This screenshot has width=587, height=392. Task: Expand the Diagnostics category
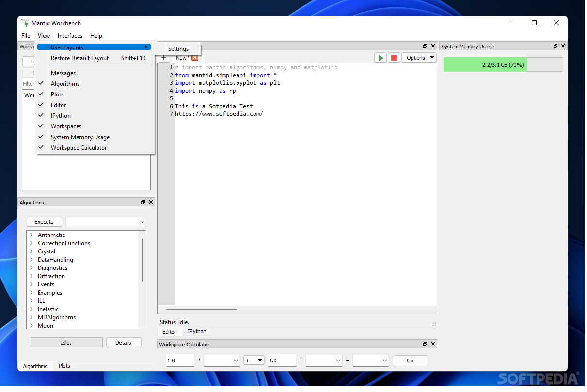tap(32, 268)
